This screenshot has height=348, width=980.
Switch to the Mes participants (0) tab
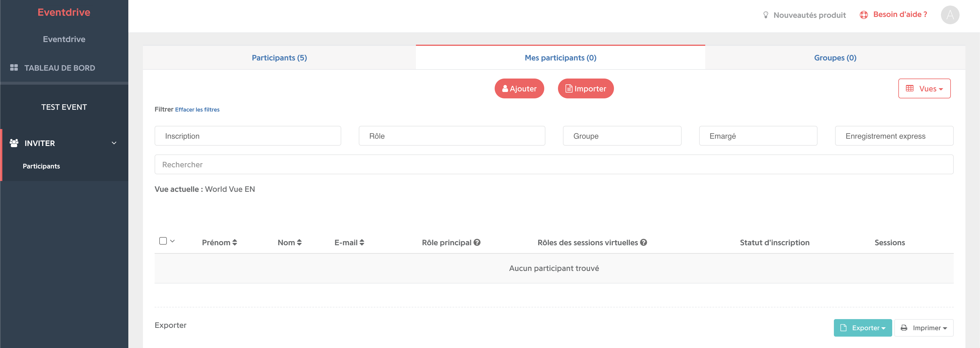click(560, 58)
